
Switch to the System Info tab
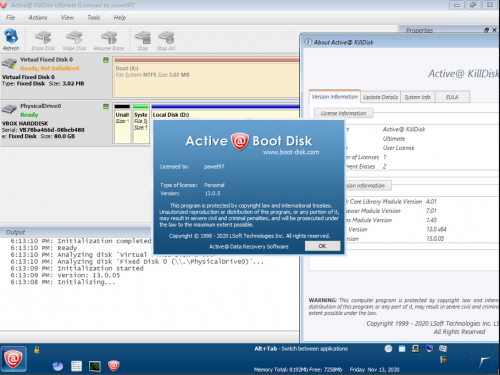click(x=417, y=97)
